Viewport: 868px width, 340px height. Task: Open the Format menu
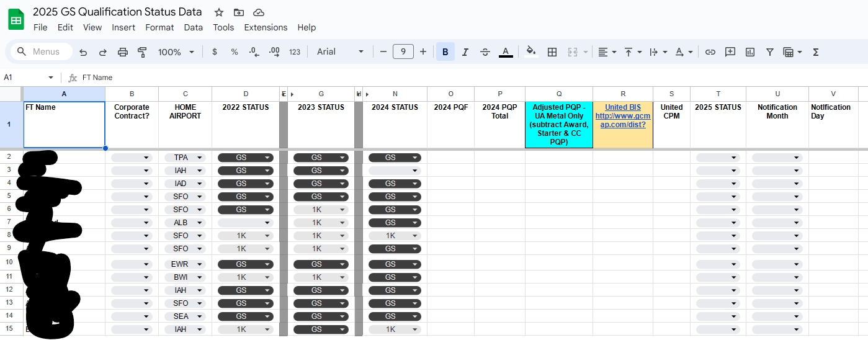click(x=159, y=27)
